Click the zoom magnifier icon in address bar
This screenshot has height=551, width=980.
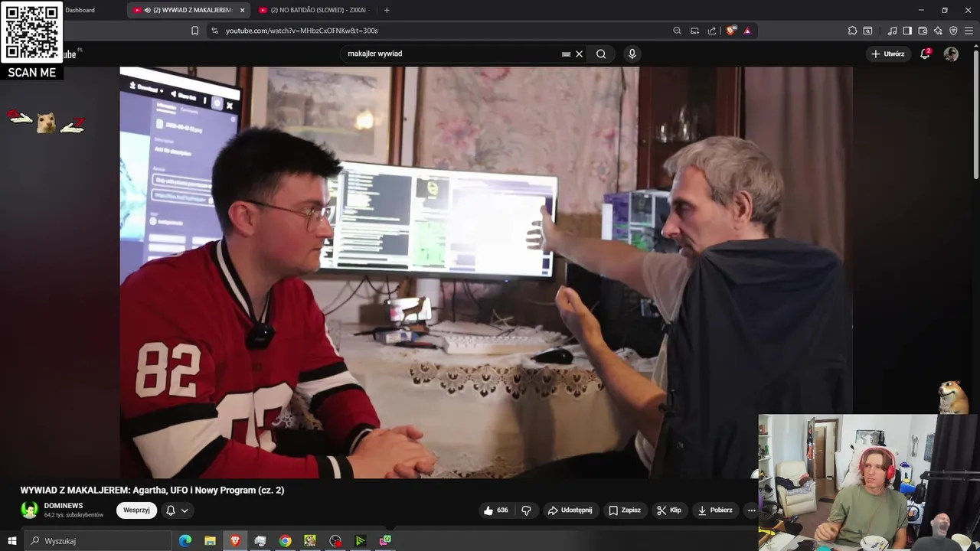[x=677, y=31]
